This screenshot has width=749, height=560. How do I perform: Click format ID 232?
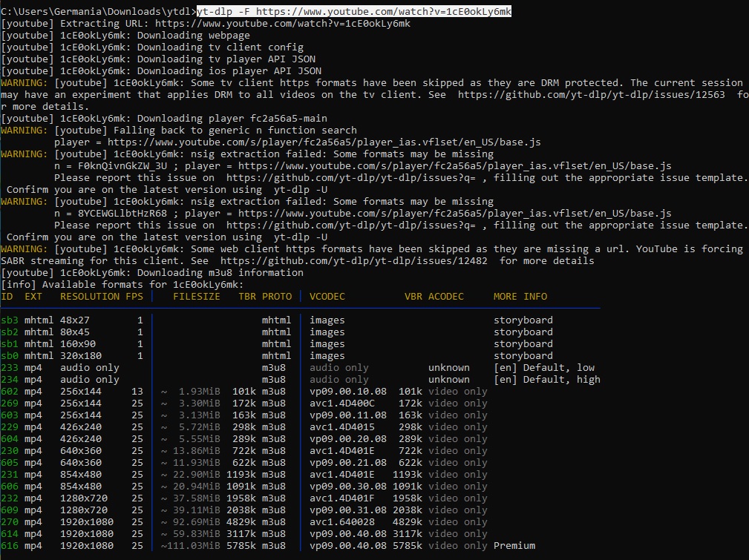click(x=10, y=498)
